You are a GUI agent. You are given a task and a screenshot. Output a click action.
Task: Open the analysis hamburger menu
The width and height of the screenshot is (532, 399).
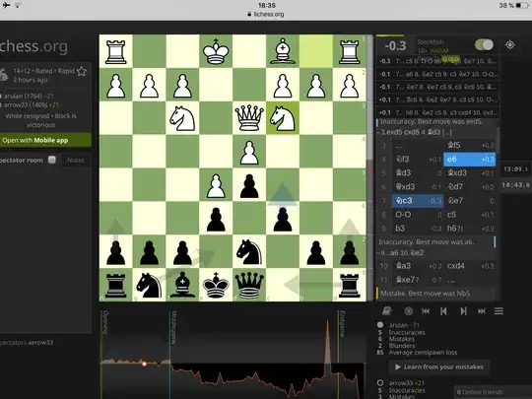(499, 311)
